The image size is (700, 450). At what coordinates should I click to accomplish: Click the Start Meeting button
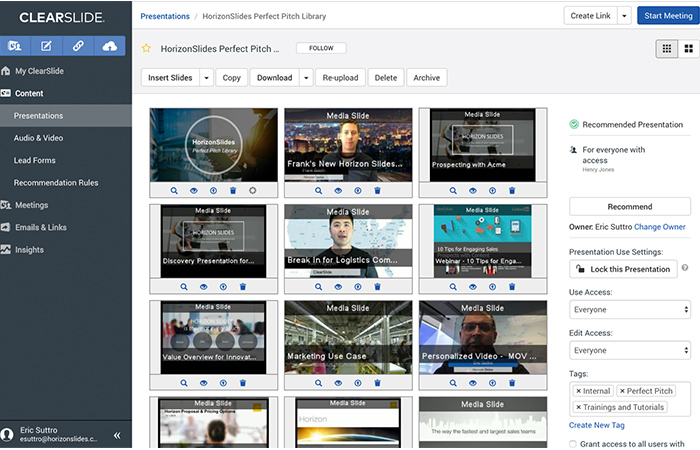click(x=668, y=16)
